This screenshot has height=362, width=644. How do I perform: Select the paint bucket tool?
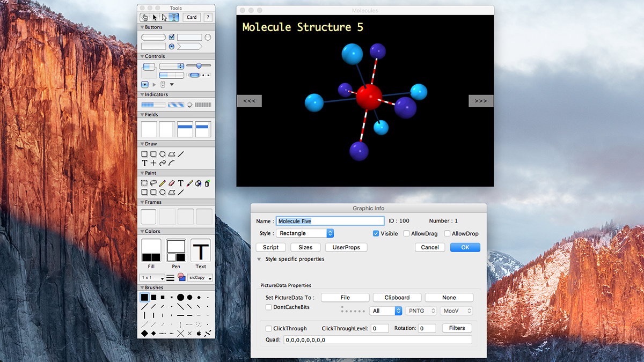[x=198, y=183]
